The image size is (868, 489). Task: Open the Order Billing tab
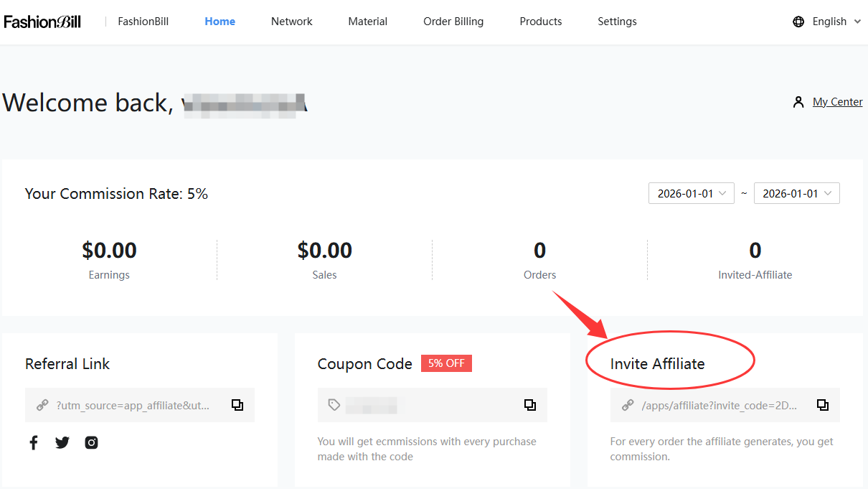coord(453,22)
